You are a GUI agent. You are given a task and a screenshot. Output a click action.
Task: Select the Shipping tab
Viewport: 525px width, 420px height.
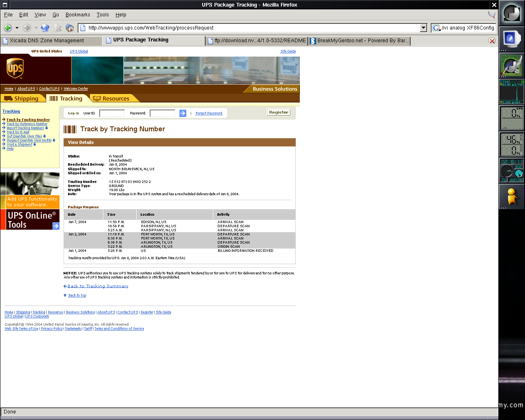pos(22,98)
